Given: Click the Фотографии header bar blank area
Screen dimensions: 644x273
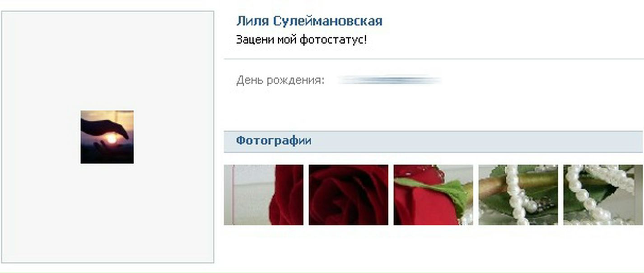Looking at the screenshot, I should (x=474, y=141).
